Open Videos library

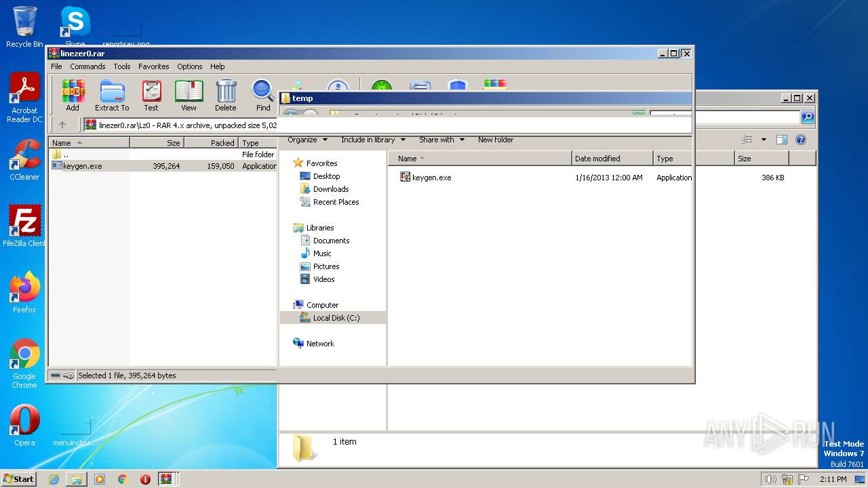tap(317, 279)
